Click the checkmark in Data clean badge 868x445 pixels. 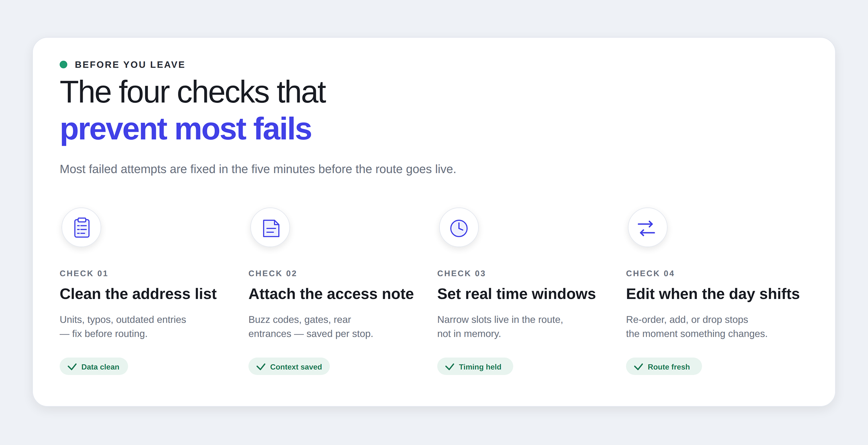tap(72, 367)
